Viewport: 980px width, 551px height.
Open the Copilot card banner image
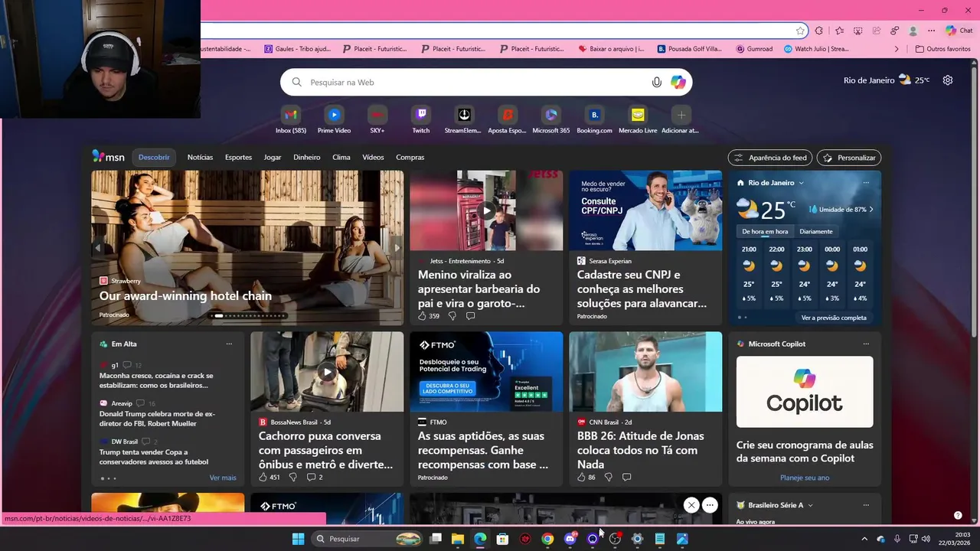tap(805, 392)
